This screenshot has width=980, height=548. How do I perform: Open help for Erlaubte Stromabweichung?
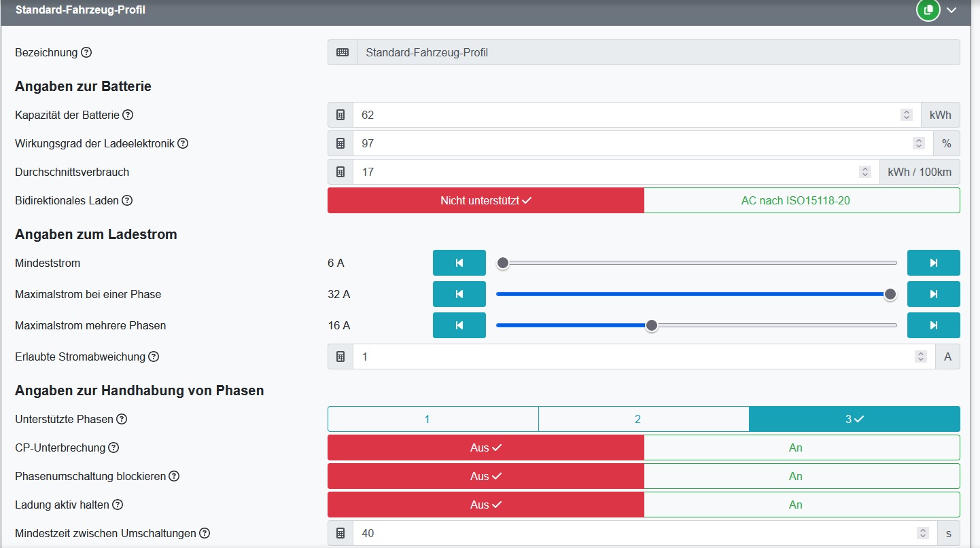(x=154, y=357)
